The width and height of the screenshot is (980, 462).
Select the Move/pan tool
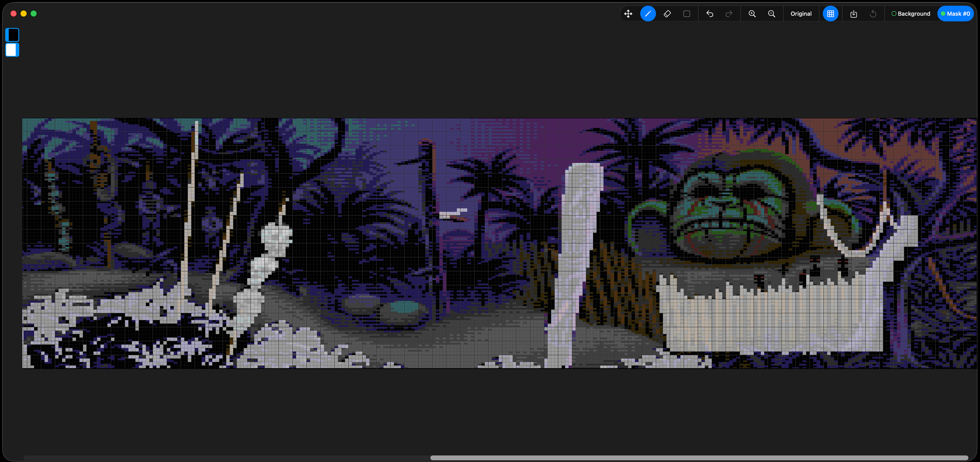tap(628, 14)
